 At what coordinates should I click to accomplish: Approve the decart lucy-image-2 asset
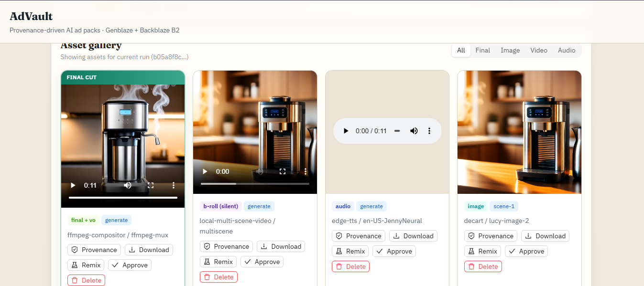click(526, 251)
